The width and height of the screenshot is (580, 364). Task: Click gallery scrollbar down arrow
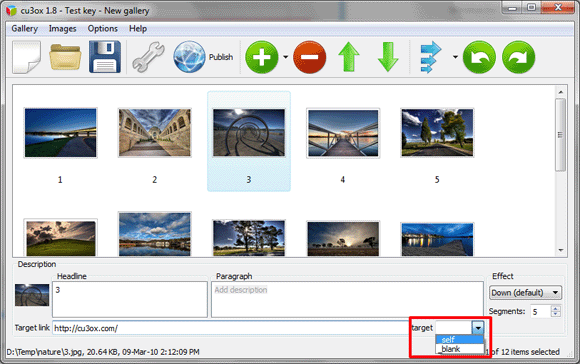[x=561, y=250]
